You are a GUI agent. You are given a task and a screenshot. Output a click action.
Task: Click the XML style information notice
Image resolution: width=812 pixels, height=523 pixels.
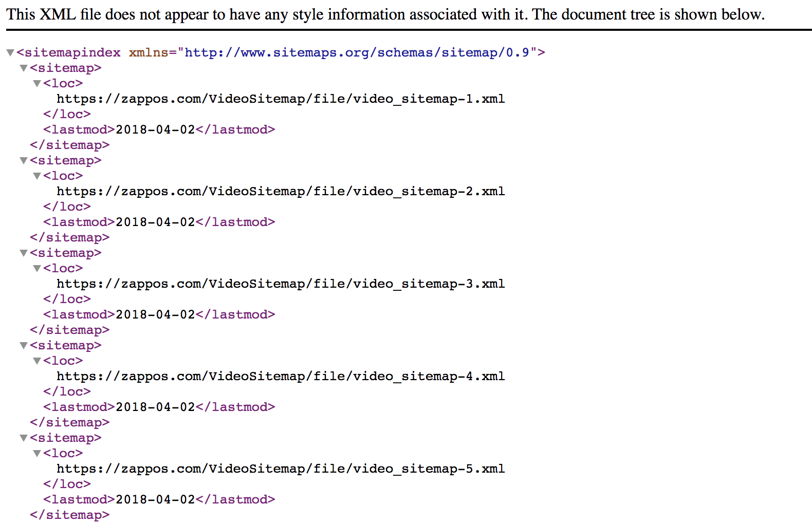point(385,14)
